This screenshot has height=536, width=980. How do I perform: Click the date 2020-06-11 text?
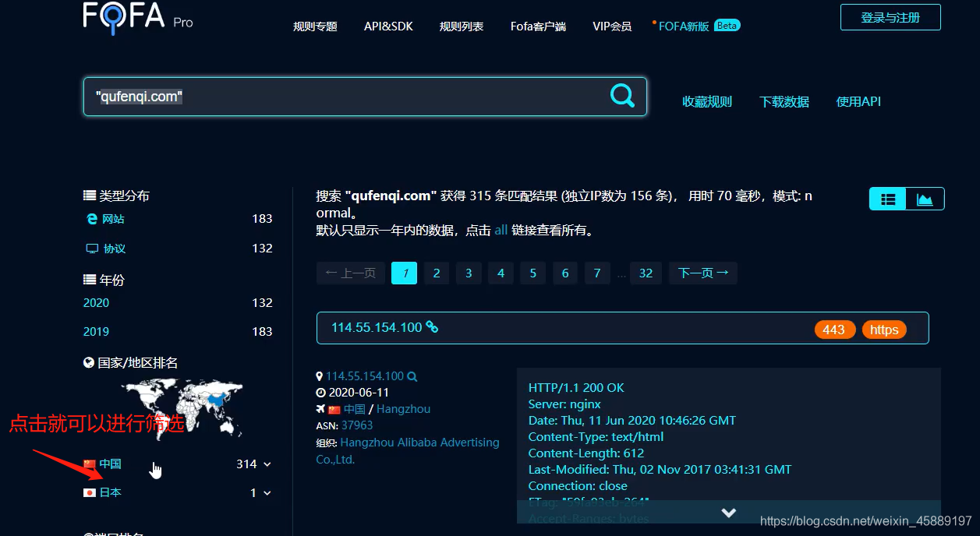tap(359, 393)
